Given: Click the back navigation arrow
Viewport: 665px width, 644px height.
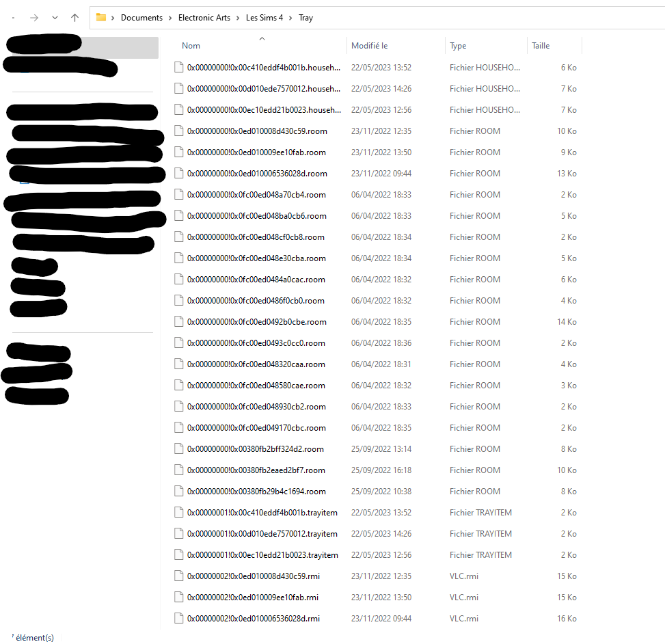Looking at the screenshot, I should 12,17.
